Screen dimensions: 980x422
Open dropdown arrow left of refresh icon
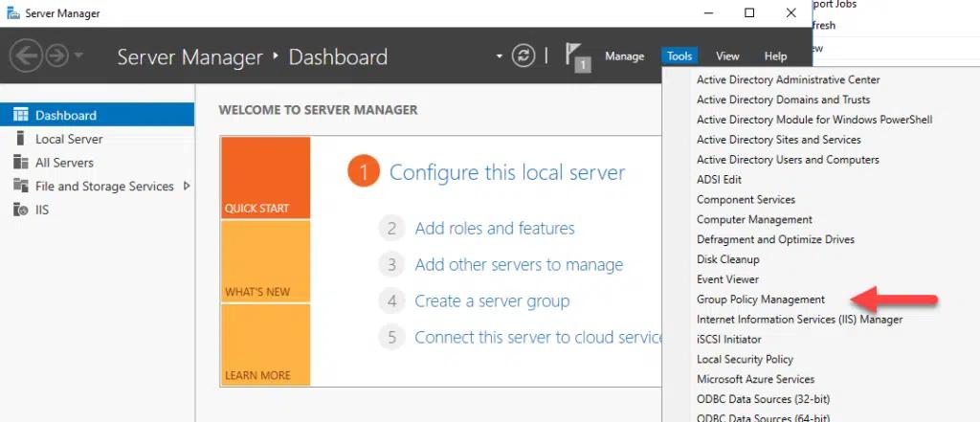coord(499,56)
